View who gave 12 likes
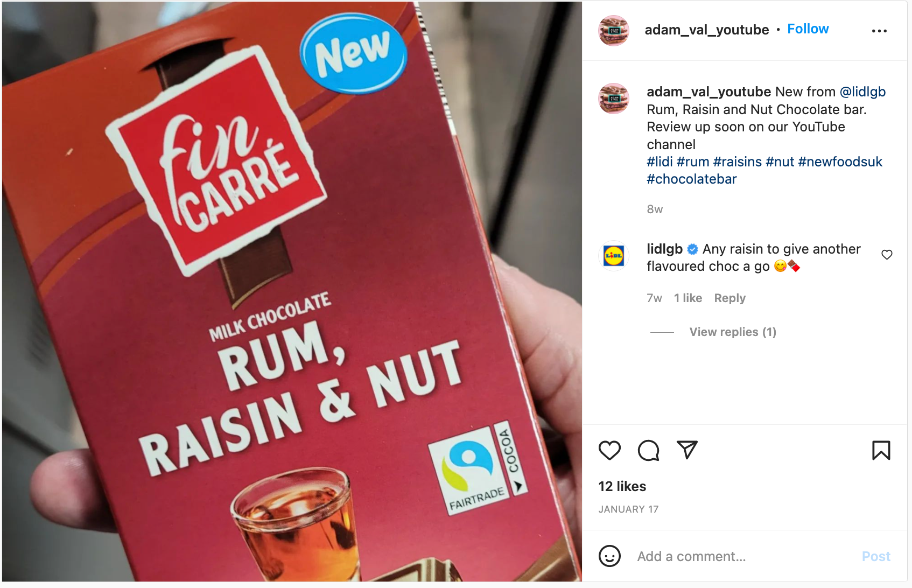Image resolution: width=912 pixels, height=588 pixels. tap(622, 486)
